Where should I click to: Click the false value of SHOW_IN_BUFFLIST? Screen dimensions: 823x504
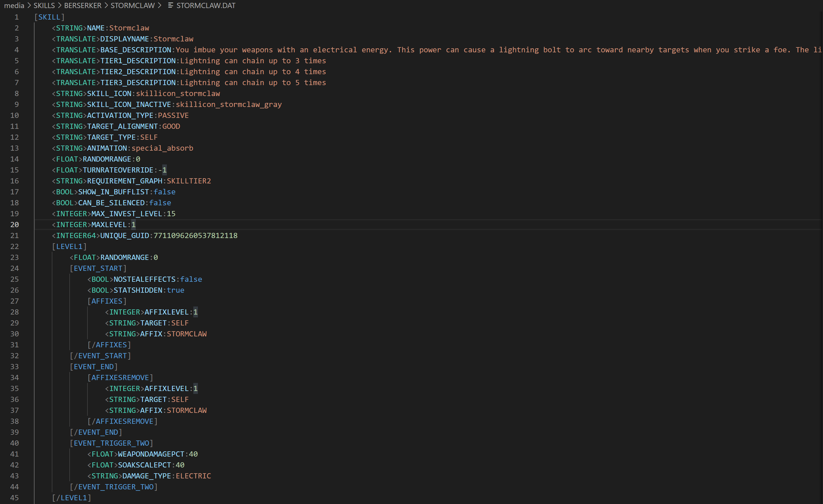164,192
